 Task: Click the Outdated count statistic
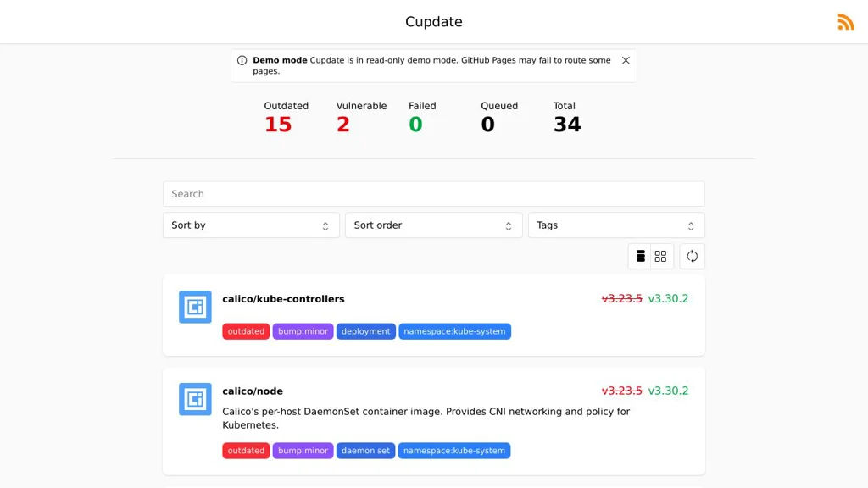(278, 125)
